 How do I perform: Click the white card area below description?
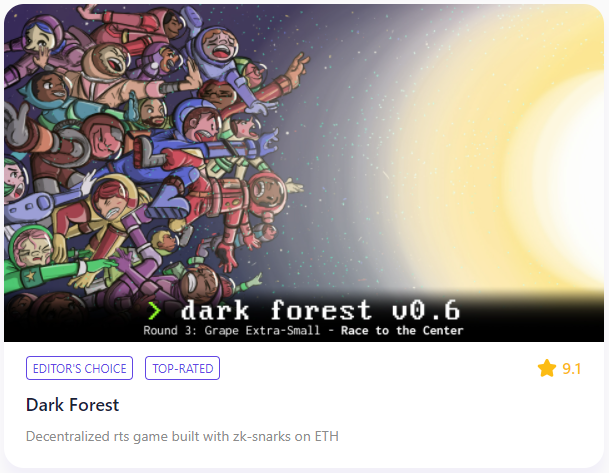point(304,456)
